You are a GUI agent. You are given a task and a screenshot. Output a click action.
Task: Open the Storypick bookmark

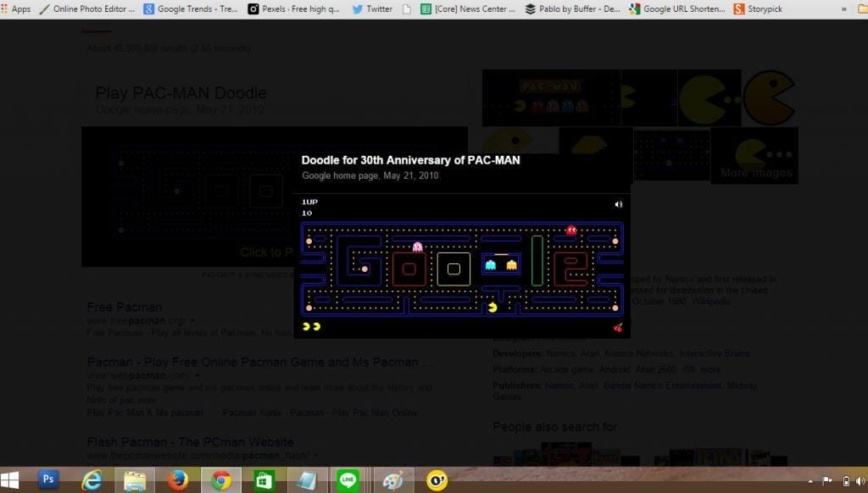[x=758, y=8]
